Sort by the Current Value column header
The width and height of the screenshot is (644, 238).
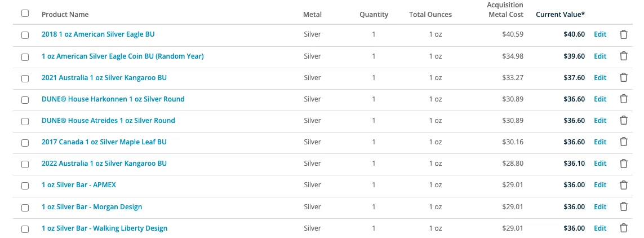pyautogui.click(x=560, y=15)
